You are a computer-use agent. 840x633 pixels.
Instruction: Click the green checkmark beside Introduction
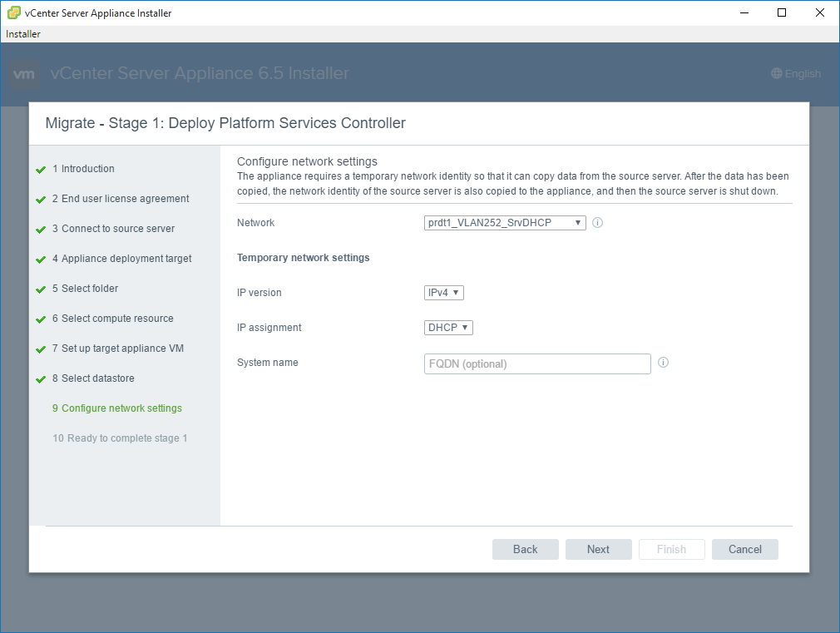41,170
